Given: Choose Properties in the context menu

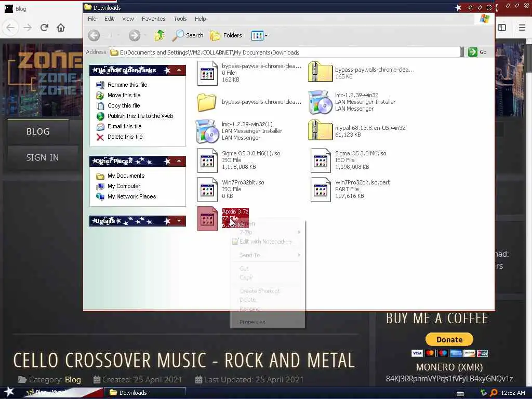Looking at the screenshot, I should (x=267, y=322).
